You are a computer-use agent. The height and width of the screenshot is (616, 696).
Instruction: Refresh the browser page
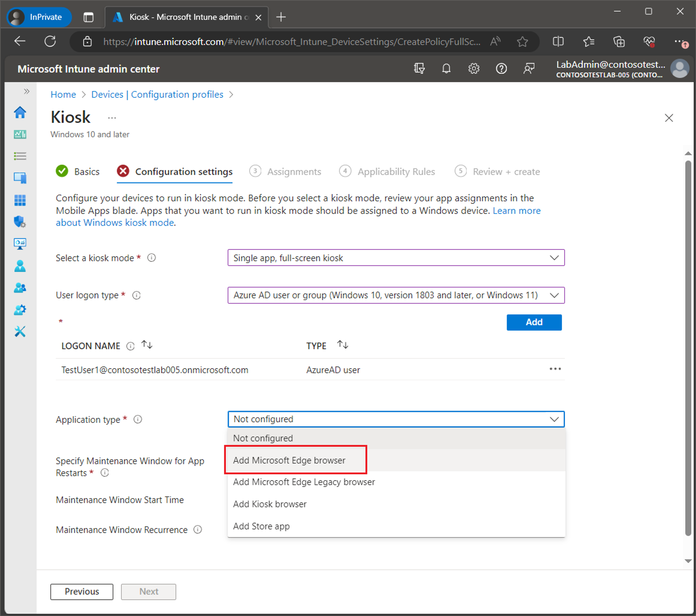coord(50,41)
